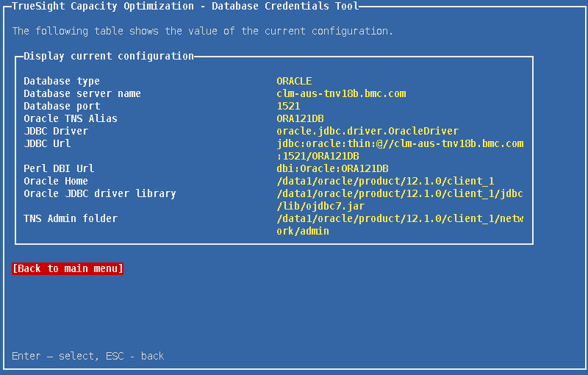Click the Database port label
The height and width of the screenshot is (375, 588).
tap(62, 106)
